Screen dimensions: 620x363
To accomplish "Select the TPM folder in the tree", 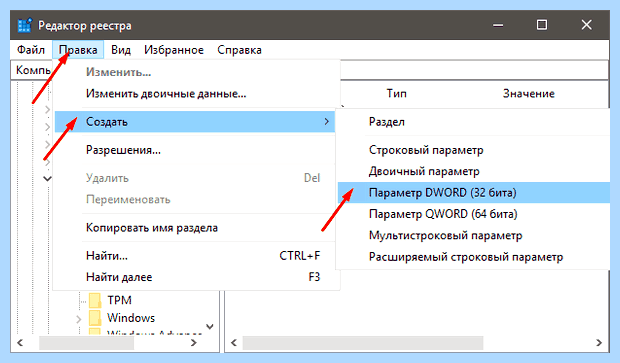I will (119, 300).
